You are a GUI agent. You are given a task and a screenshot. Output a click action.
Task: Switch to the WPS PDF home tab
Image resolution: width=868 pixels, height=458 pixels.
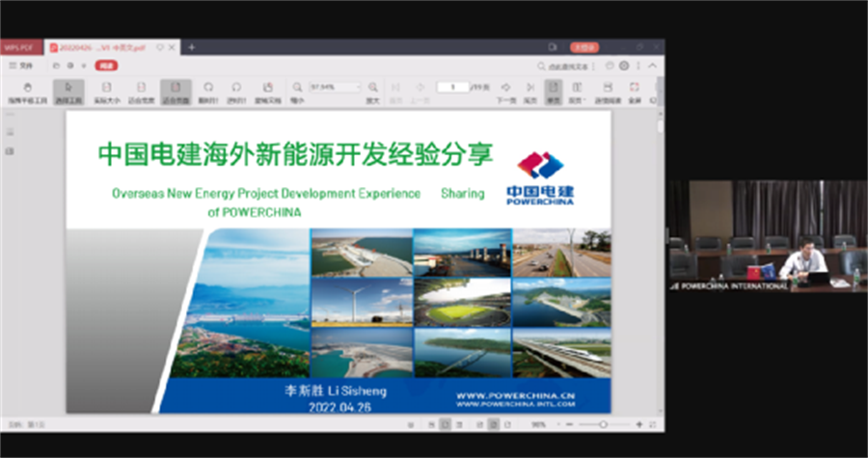21,47
